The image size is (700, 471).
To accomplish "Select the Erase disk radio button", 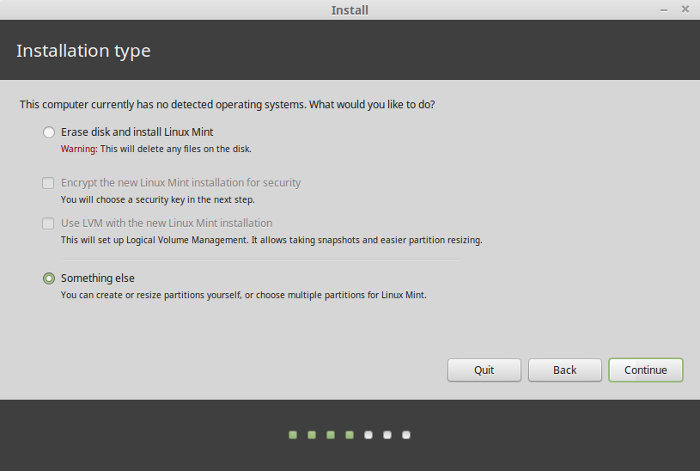I will click(x=49, y=132).
